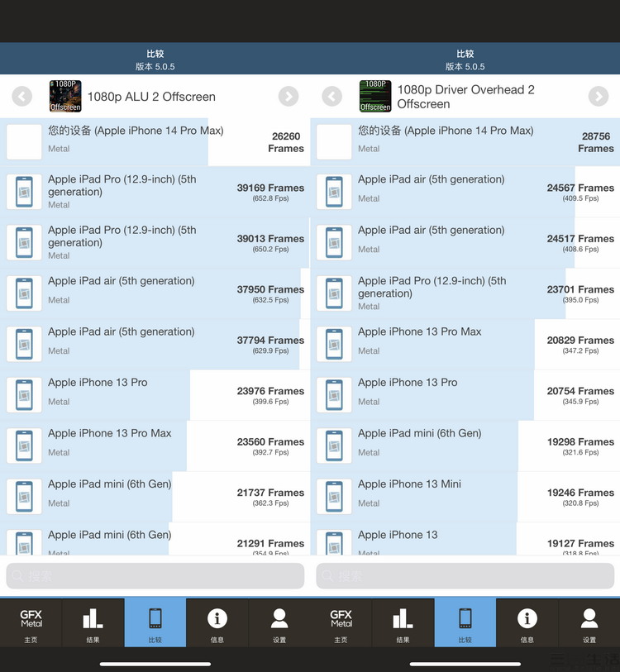
Task: Open settings tab (设置) in left panel
Action: coord(279,622)
